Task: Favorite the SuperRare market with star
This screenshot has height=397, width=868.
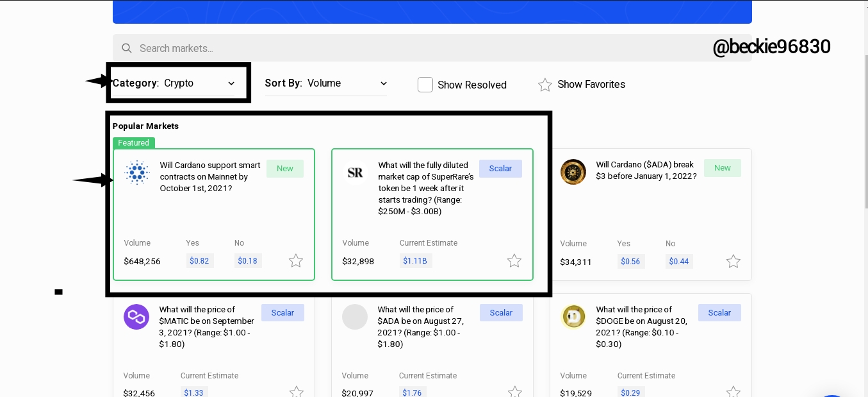Action: (514, 261)
